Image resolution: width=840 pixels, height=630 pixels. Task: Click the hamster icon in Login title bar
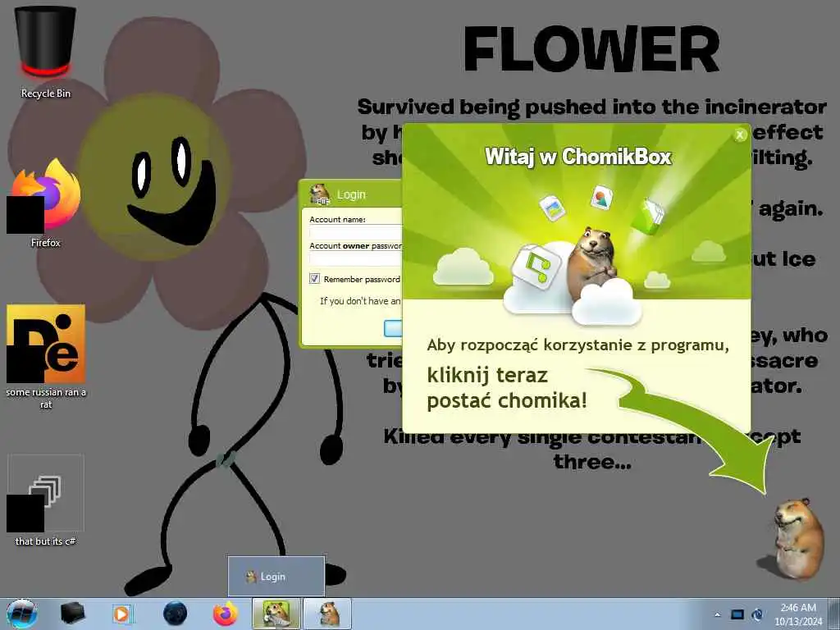tap(320, 194)
